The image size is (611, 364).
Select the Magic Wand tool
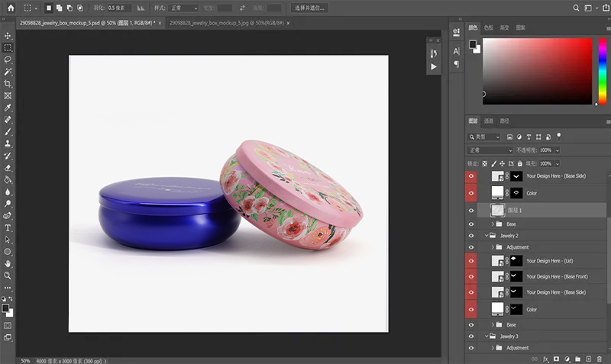tap(8, 71)
